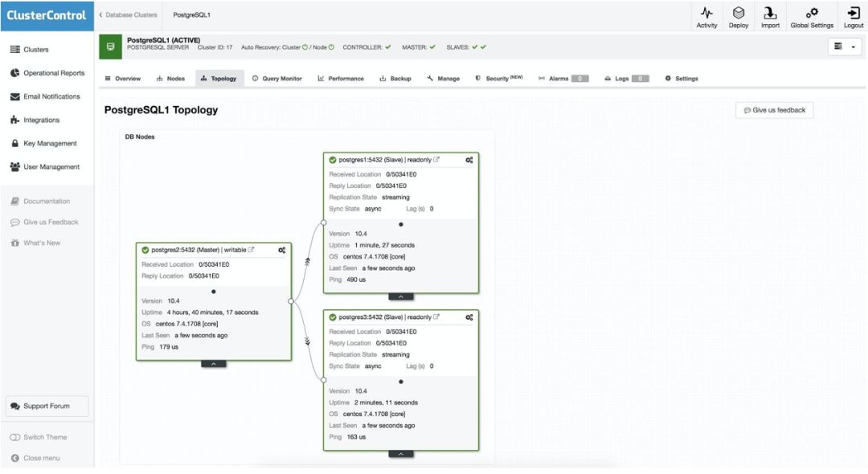
Task: Open the Manage tab
Action: point(444,79)
